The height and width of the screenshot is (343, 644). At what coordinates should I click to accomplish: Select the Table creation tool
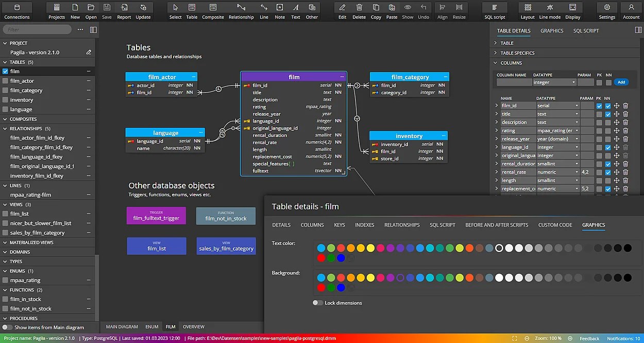pyautogui.click(x=192, y=10)
